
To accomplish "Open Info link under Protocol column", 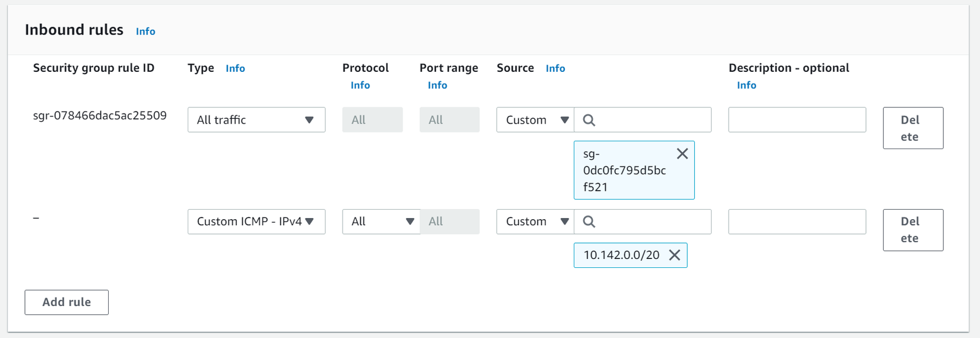I will 360,86.
